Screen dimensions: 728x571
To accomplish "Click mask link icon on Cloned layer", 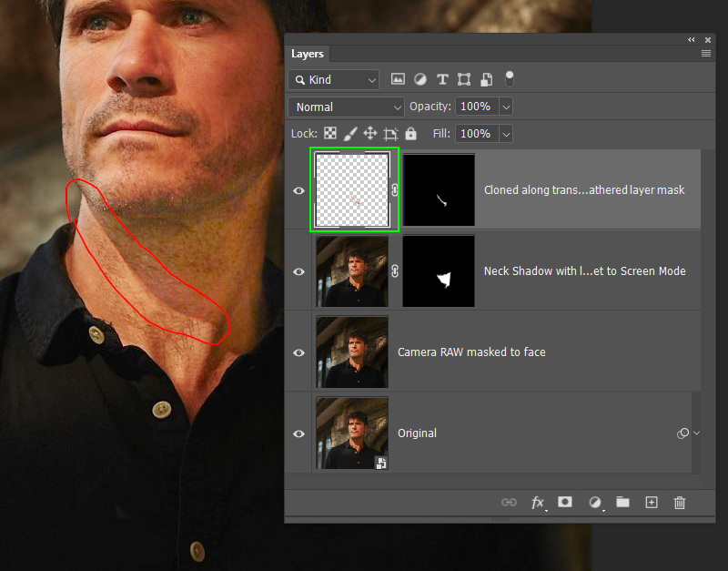I will [395, 189].
